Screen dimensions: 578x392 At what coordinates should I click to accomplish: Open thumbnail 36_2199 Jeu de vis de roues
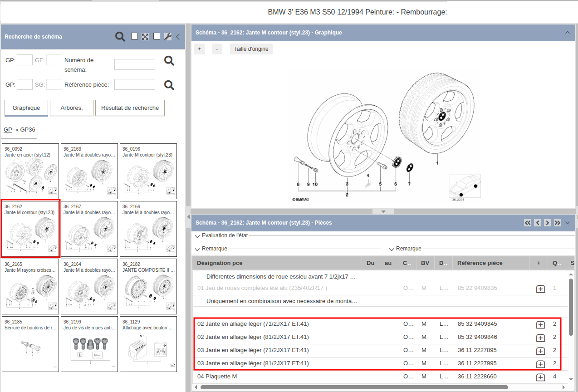tap(89, 344)
